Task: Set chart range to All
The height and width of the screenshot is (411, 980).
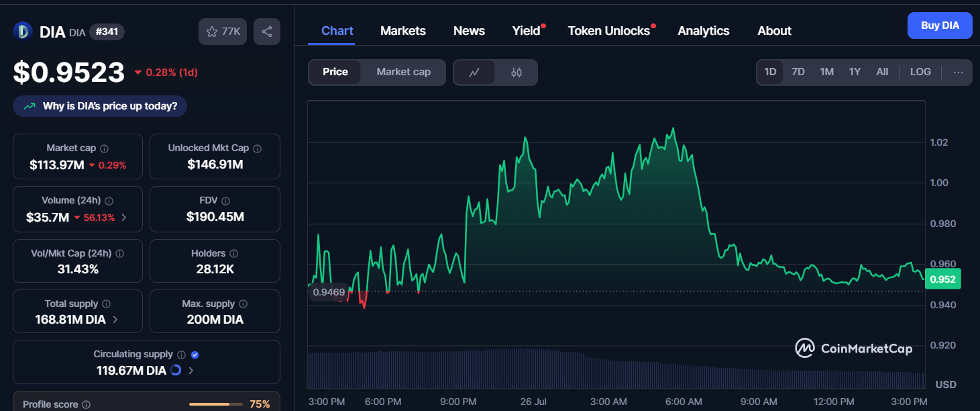Action: point(882,72)
